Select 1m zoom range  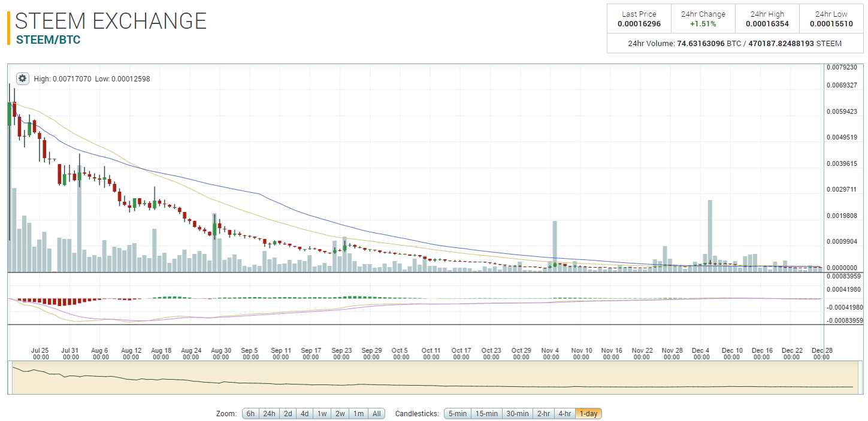coord(358,413)
